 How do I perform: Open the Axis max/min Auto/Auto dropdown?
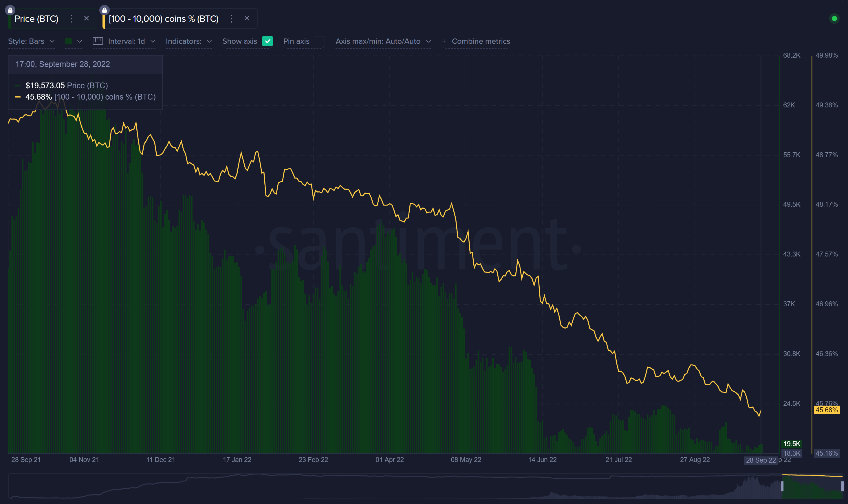tap(383, 41)
